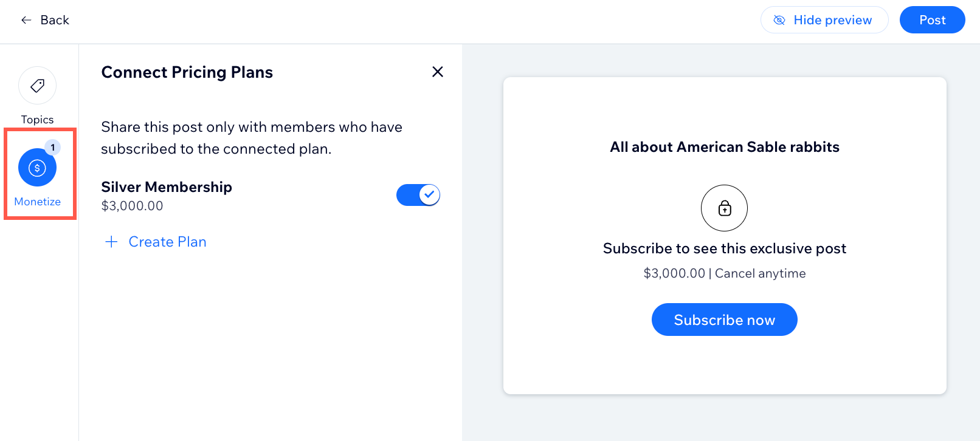Click the Create Plan link
The width and height of the screenshot is (980, 441).
pyautogui.click(x=167, y=242)
